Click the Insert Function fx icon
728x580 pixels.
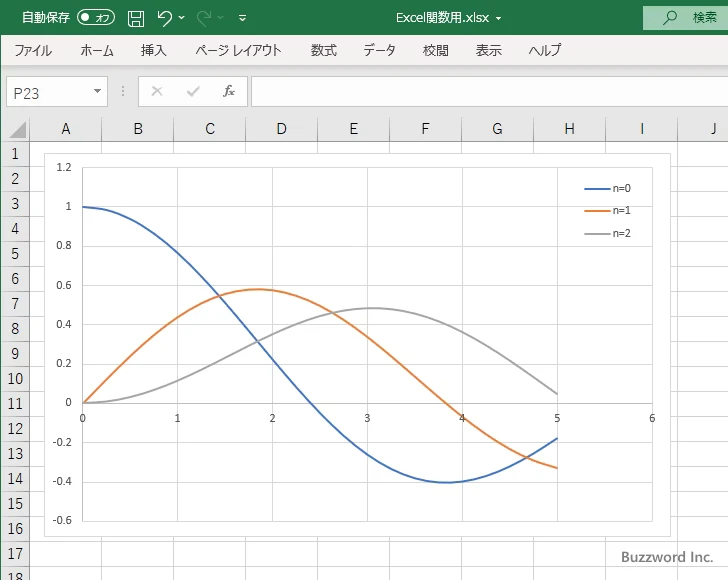coord(228,91)
